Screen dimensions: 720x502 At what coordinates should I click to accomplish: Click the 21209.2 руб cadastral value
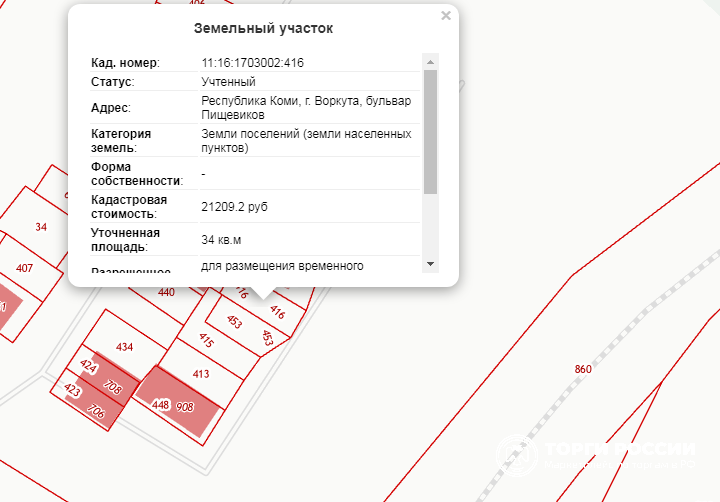click(x=234, y=207)
